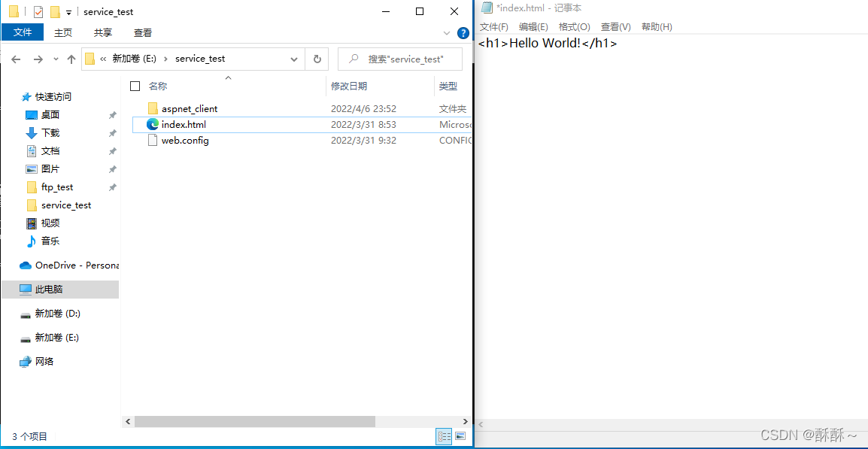This screenshot has width=868, height=449.
Task: Switch to large icons view in status bar
Action: pyautogui.click(x=460, y=436)
